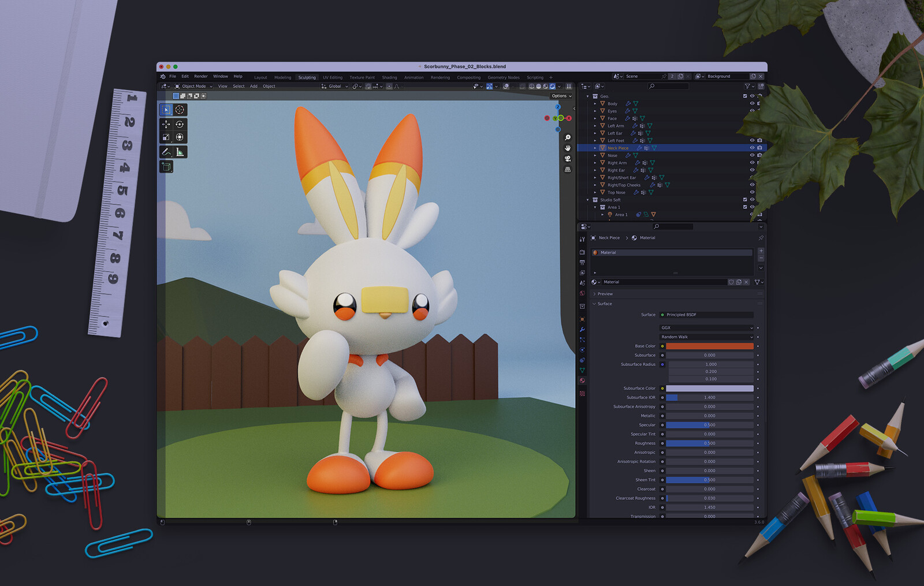Open the Particles properties tab
The image size is (924, 586).
click(582, 340)
